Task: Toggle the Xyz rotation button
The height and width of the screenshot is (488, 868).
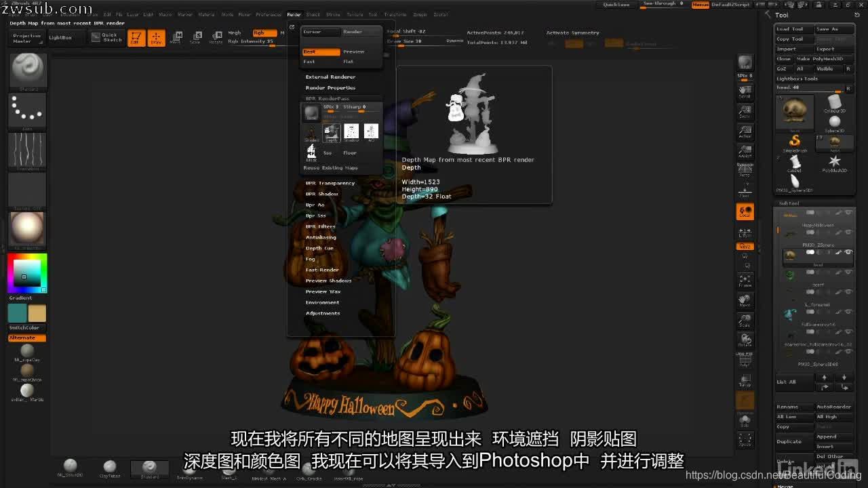Action: click(745, 246)
